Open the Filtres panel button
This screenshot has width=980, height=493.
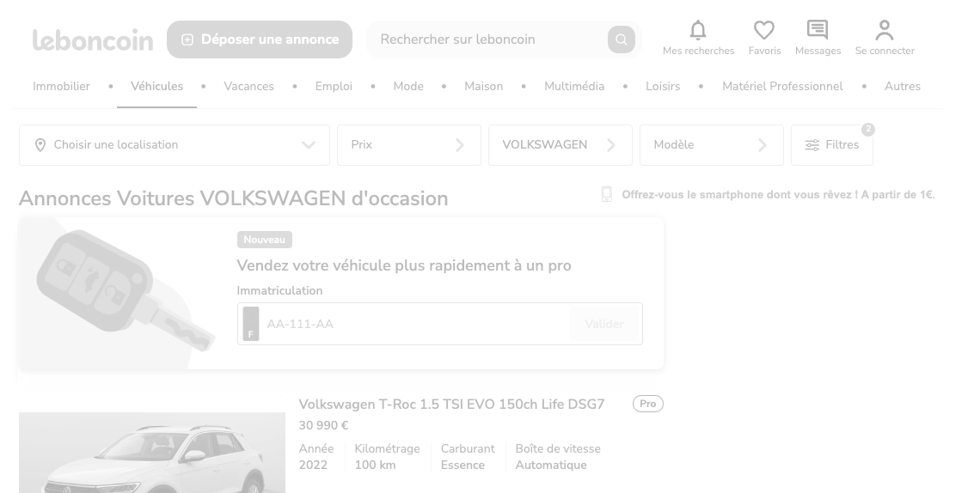[x=832, y=145]
